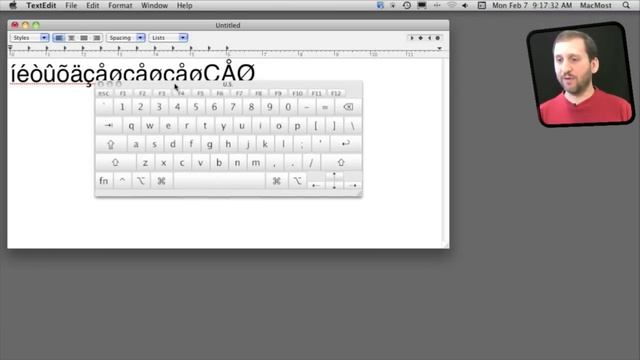Click the 'c' key on Keyboard Viewer
The height and width of the screenshot is (360, 640).
coord(182,162)
